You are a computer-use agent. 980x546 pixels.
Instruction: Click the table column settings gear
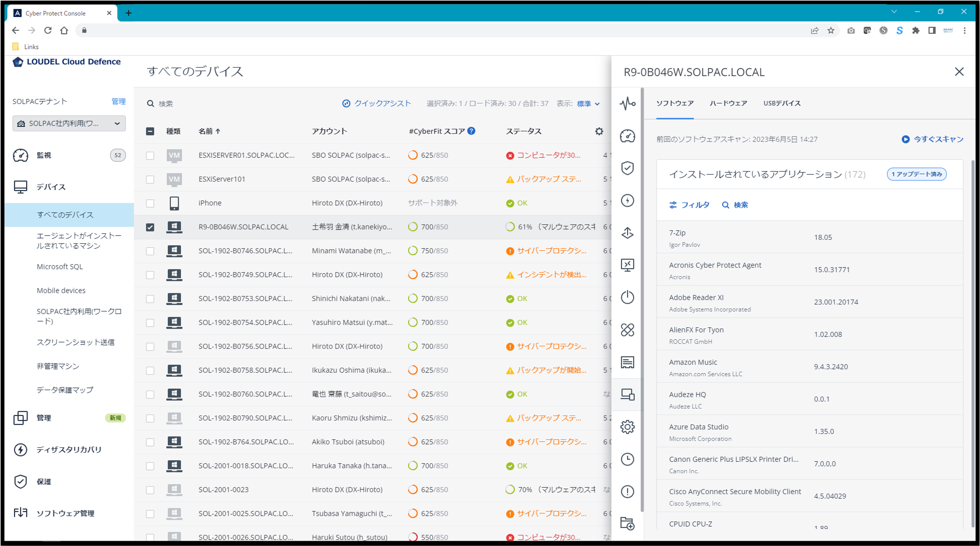click(x=599, y=131)
